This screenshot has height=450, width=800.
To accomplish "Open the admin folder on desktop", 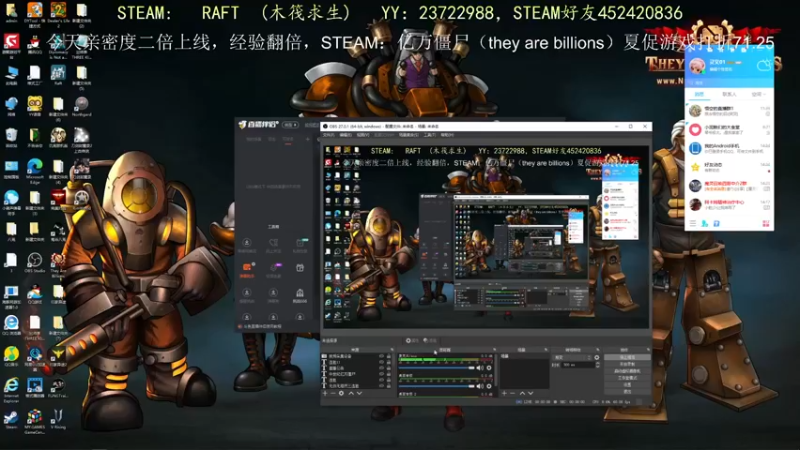I will (11, 13).
